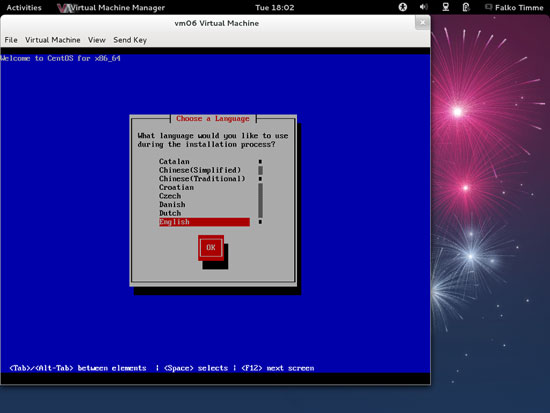Click the chat status icon beside Falko Timme

(488, 7)
